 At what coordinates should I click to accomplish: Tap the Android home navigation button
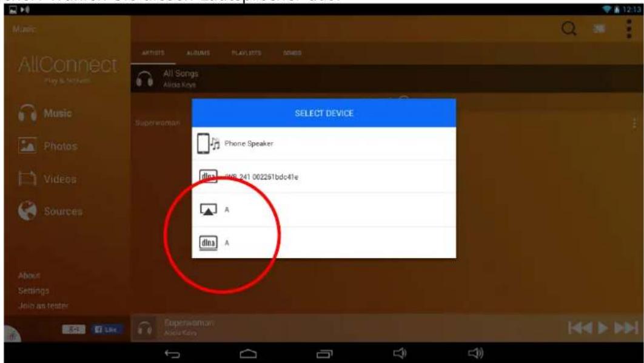pyautogui.click(x=248, y=353)
